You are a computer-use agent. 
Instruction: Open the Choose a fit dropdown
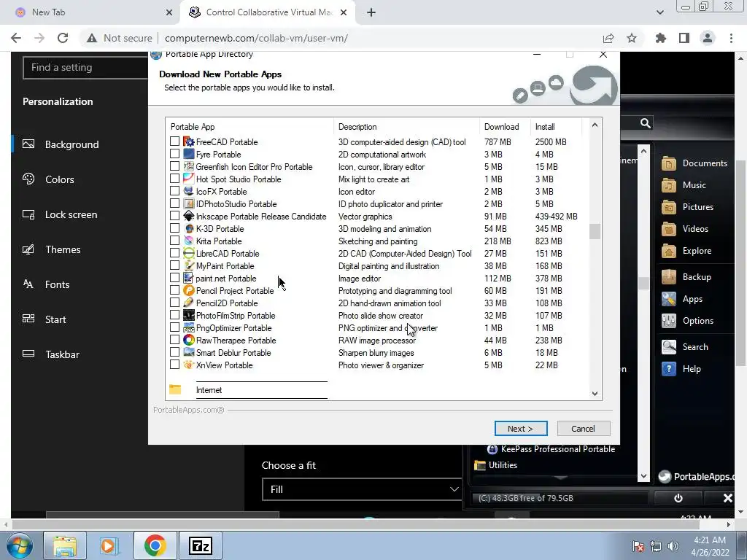point(362,489)
